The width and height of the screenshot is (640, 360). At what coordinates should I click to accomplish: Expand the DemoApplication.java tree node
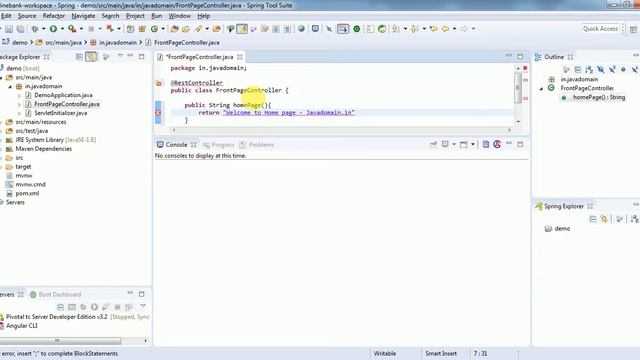19,96
